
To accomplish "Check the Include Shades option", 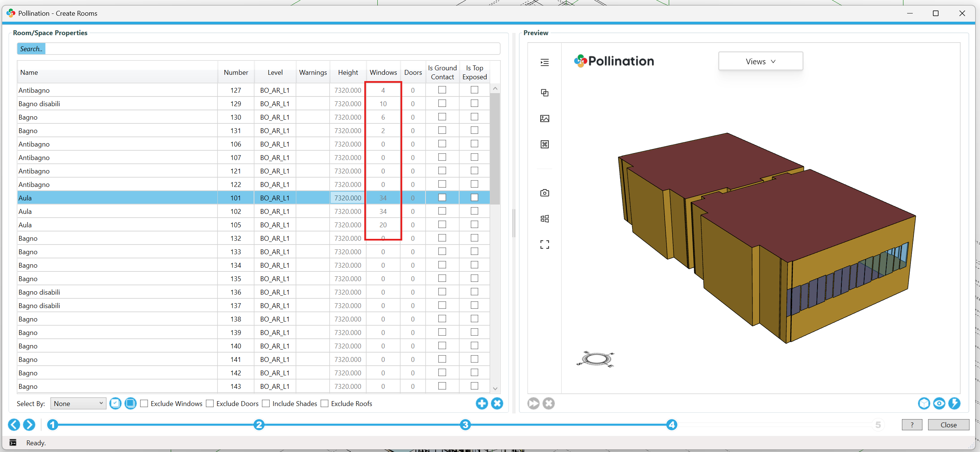I will tap(266, 404).
